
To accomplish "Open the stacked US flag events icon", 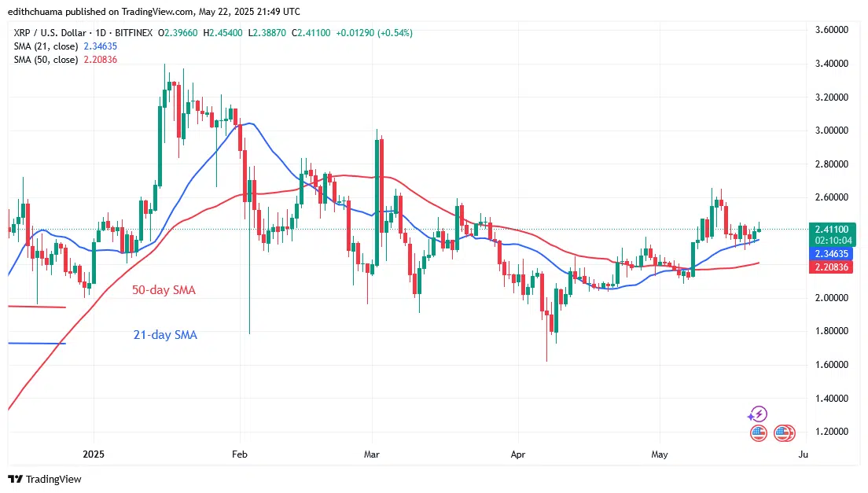I will (785, 432).
